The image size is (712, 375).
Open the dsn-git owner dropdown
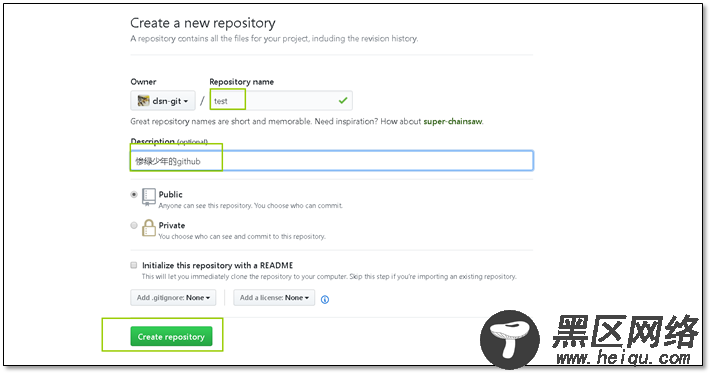pyautogui.click(x=163, y=100)
